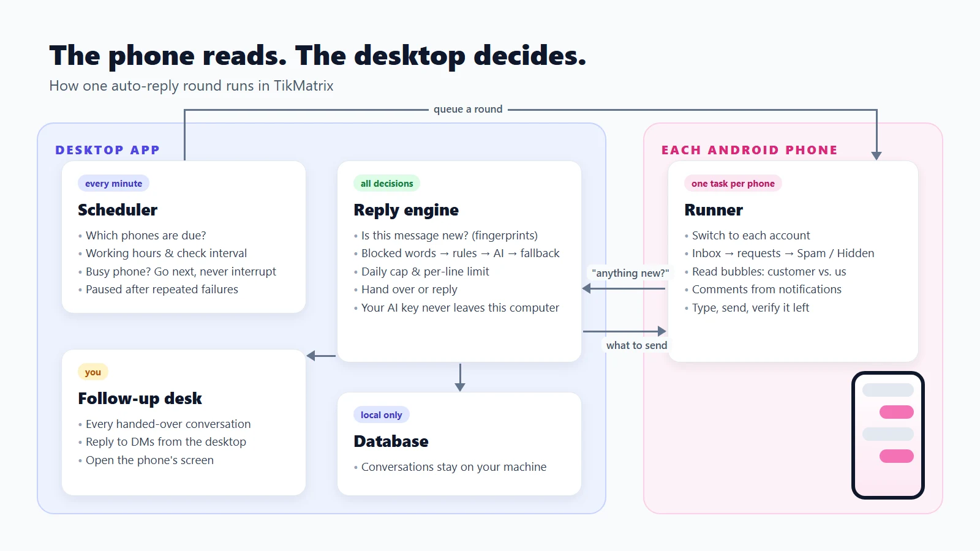
Task: Click the arrow pointing down to Database
Action: [460, 377]
